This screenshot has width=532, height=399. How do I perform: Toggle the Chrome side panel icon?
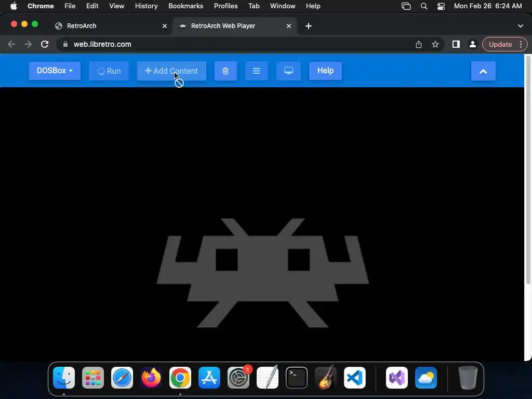tap(456, 44)
